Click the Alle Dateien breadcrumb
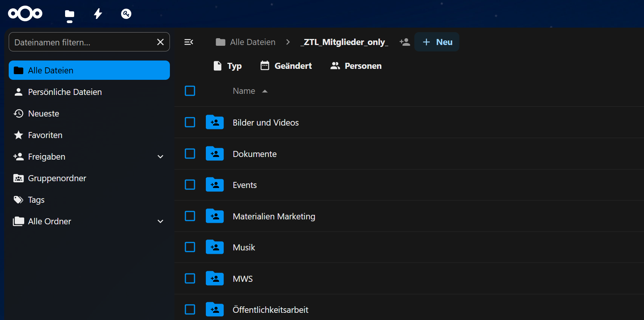 (x=246, y=42)
